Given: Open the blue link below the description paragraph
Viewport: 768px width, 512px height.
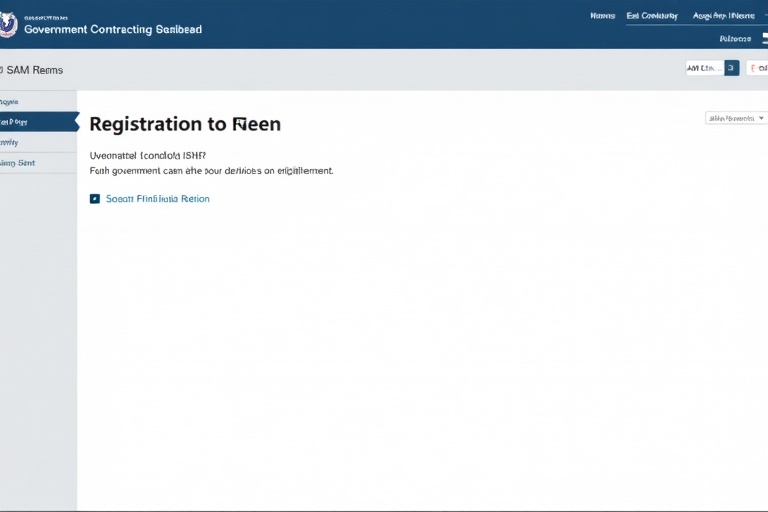Looking at the screenshot, I should 158,198.
